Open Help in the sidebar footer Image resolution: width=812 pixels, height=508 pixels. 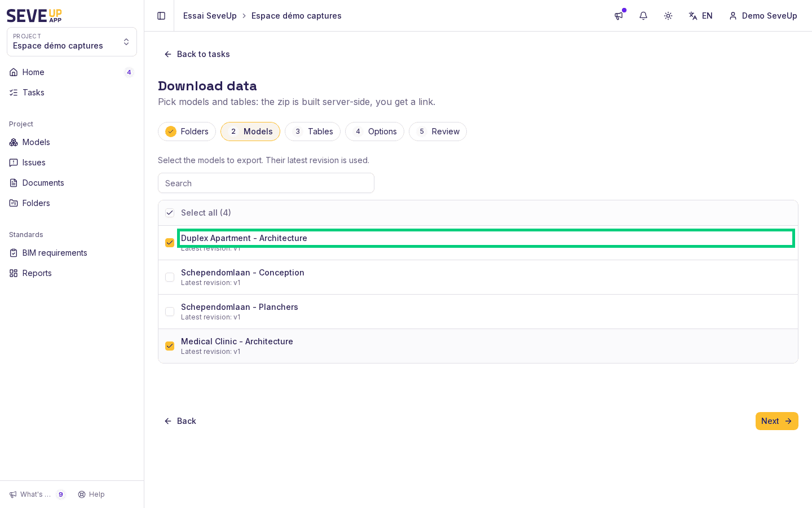pos(91,494)
